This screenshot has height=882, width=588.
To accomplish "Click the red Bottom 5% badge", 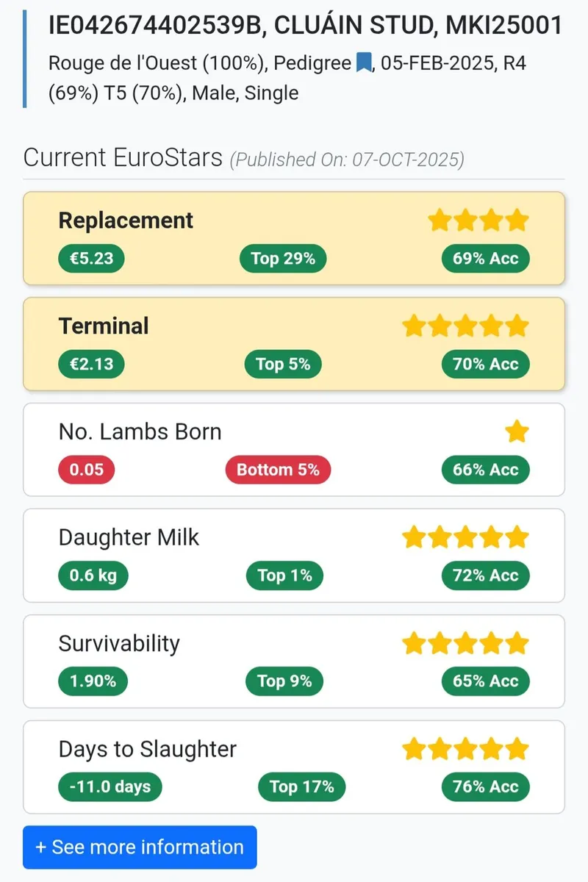I will click(x=278, y=470).
